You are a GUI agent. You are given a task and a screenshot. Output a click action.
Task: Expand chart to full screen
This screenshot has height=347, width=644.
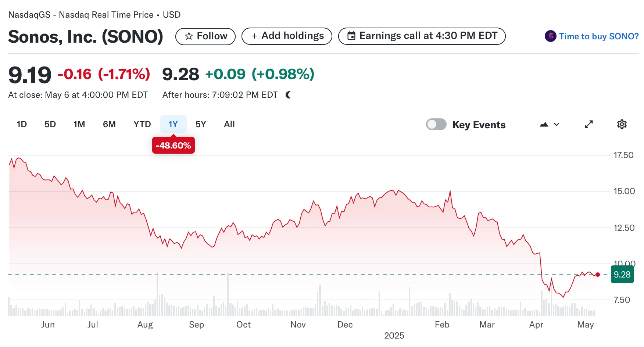pyautogui.click(x=589, y=124)
